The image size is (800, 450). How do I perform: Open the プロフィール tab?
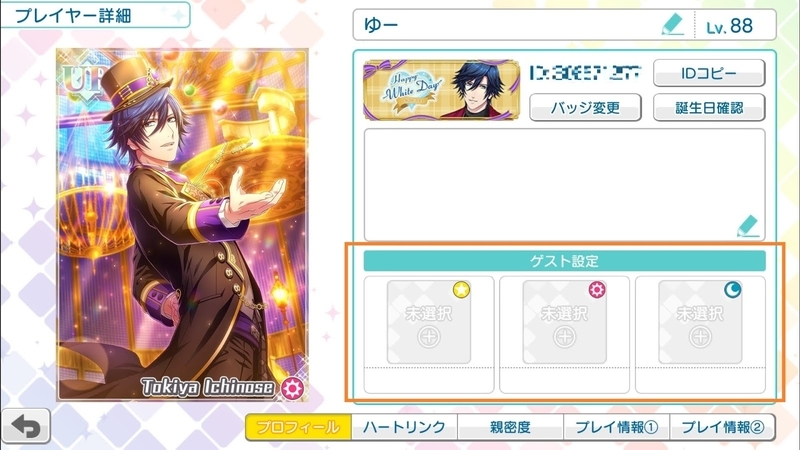(x=298, y=427)
